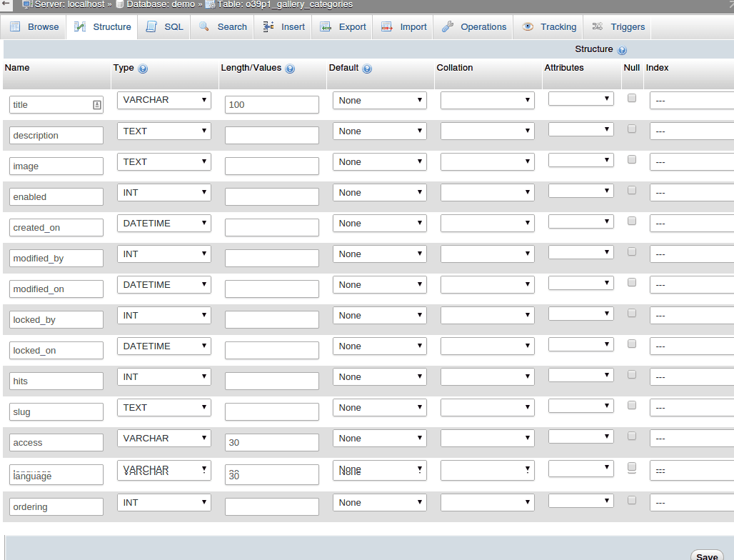The height and width of the screenshot is (560, 734).
Task: Follow Table: o39p1_gallery_categories breadcrumb link
Action: pos(285,4)
